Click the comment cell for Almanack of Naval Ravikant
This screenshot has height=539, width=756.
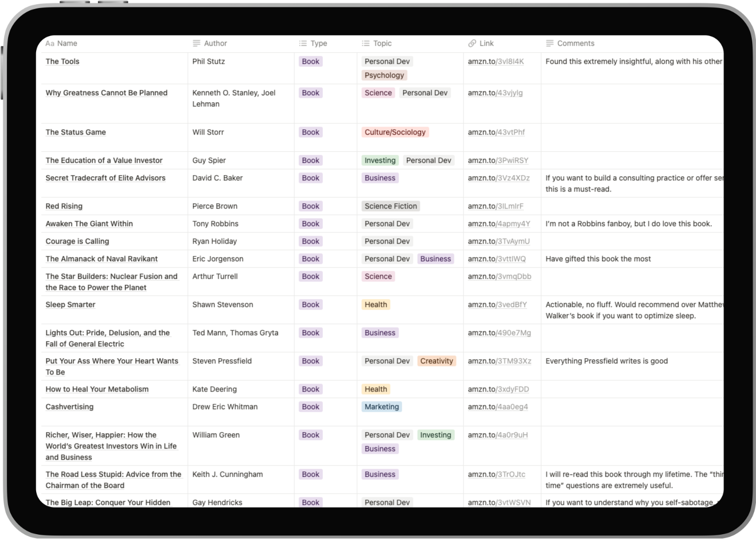coord(598,259)
